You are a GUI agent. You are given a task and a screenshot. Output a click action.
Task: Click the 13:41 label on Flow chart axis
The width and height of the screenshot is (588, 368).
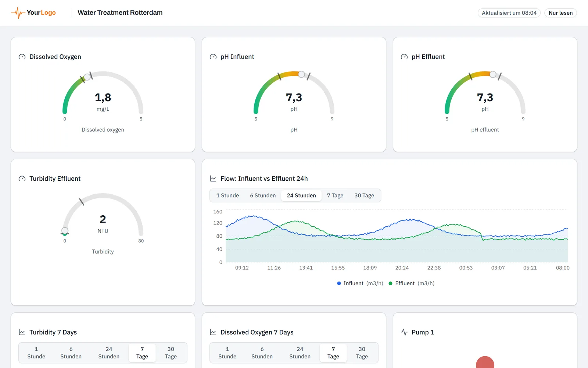pyautogui.click(x=306, y=268)
